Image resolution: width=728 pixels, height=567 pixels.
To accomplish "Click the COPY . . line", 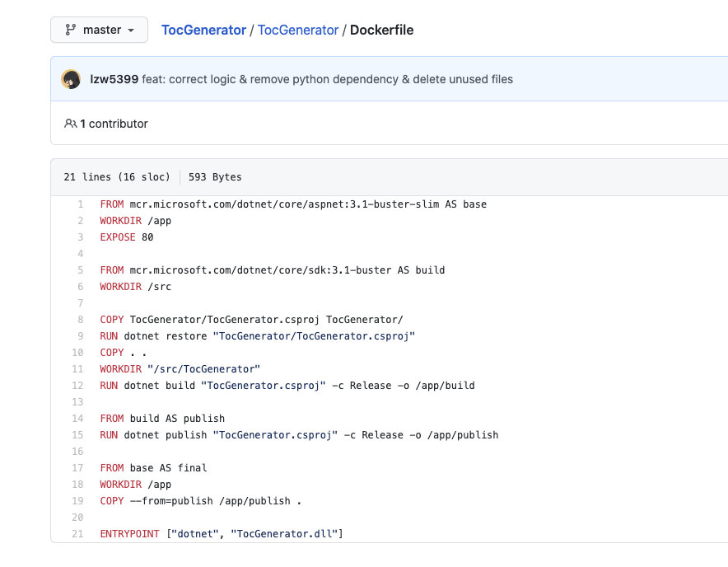I will 124,353.
